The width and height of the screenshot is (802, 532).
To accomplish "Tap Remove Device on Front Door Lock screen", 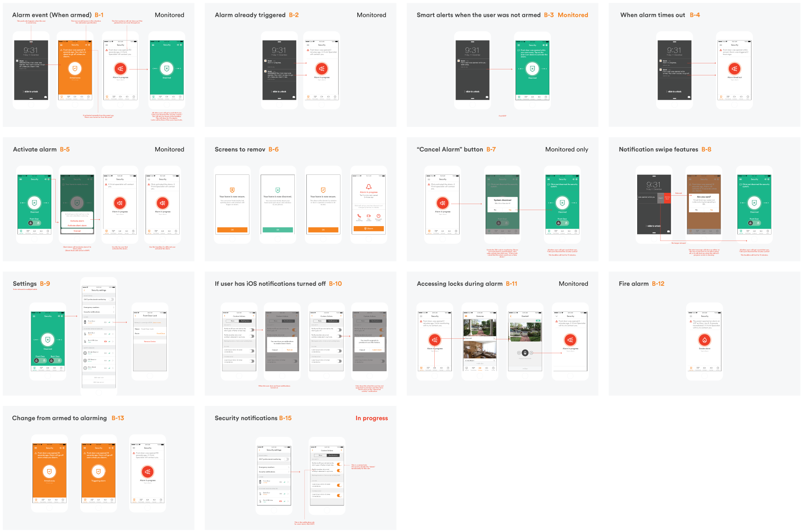I will (150, 342).
